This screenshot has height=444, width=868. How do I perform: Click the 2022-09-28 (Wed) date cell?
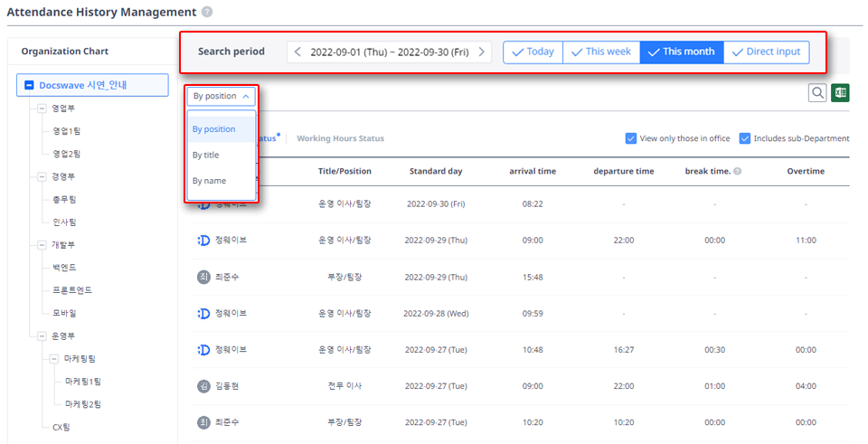[x=436, y=314]
